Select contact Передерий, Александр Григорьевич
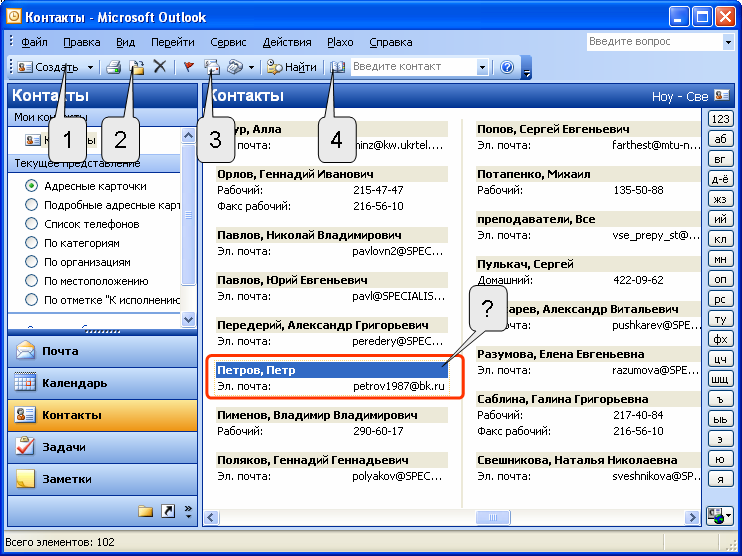Viewport: 742px width, 556px height. coord(332,325)
